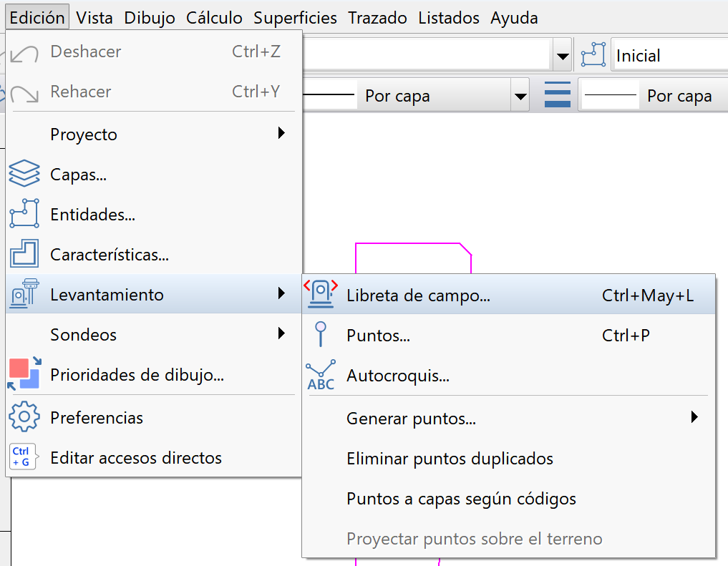Select Eliminar puntos duplicados
The height and width of the screenshot is (566, 728).
point(450,458)
